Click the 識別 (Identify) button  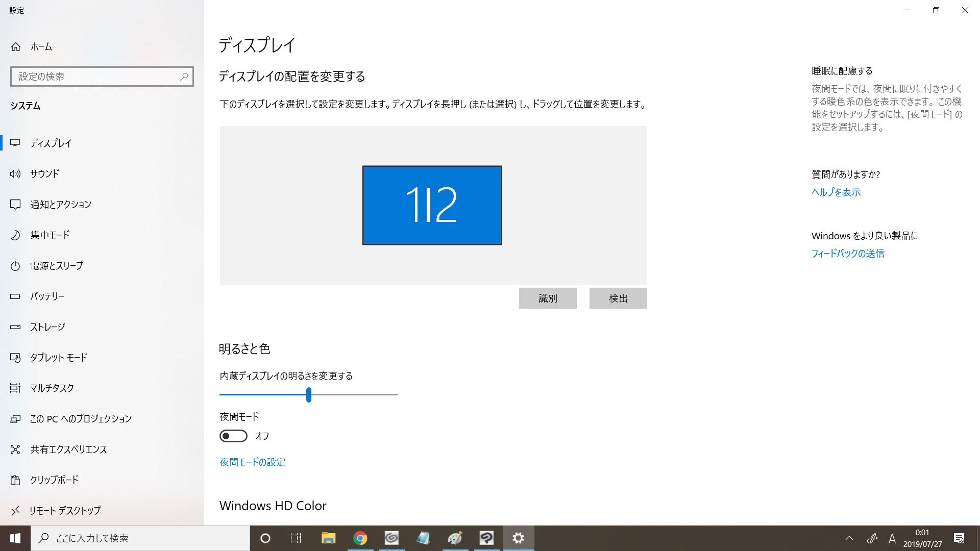[548, 298]
